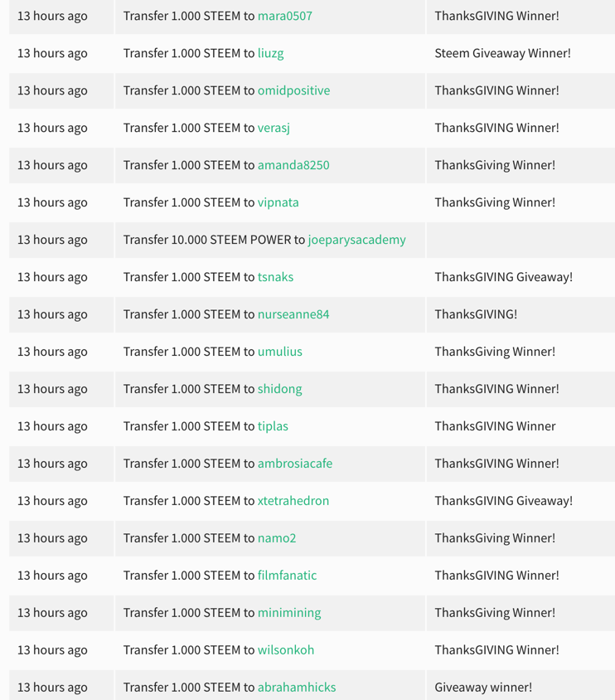Open the joeparysacademy account link
The width and height of the screenshot is (615, 700).
356,240
